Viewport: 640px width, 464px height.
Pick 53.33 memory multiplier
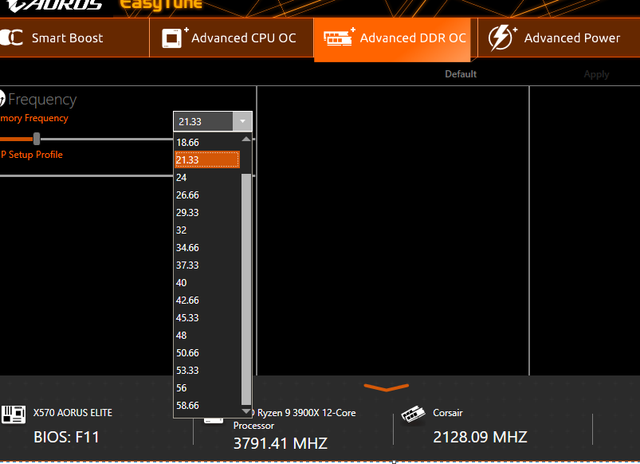click(x=207, y=371)
